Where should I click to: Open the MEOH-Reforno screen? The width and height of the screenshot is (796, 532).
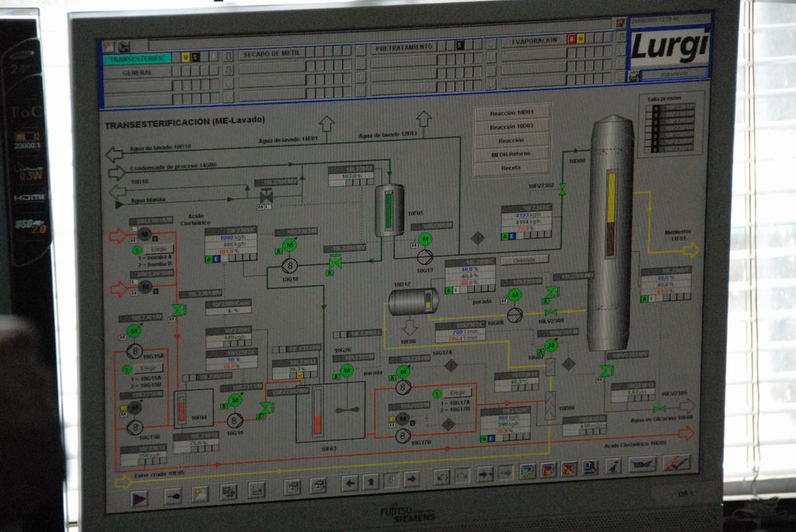click(511, 154)
